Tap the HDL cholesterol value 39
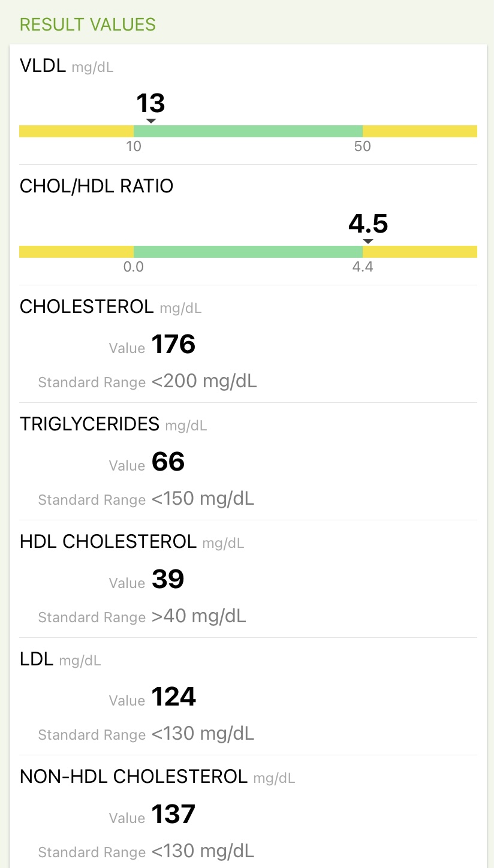The image size is (494, 868). (168, 580)
